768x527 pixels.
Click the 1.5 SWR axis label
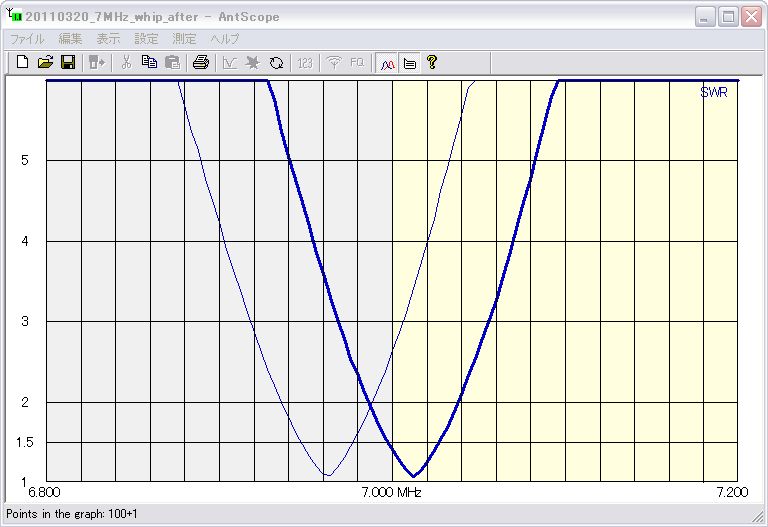(x=25, y=442)
